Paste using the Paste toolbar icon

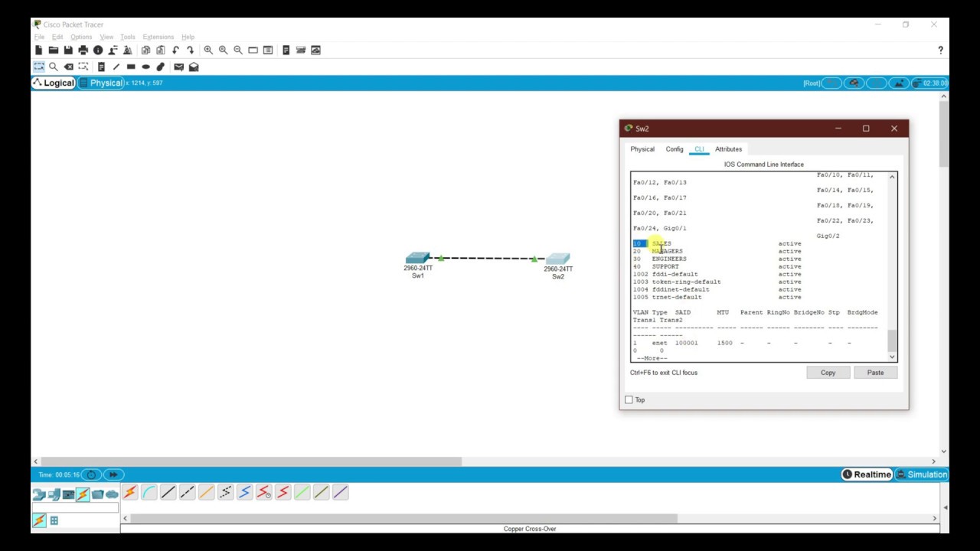(161, 50)
